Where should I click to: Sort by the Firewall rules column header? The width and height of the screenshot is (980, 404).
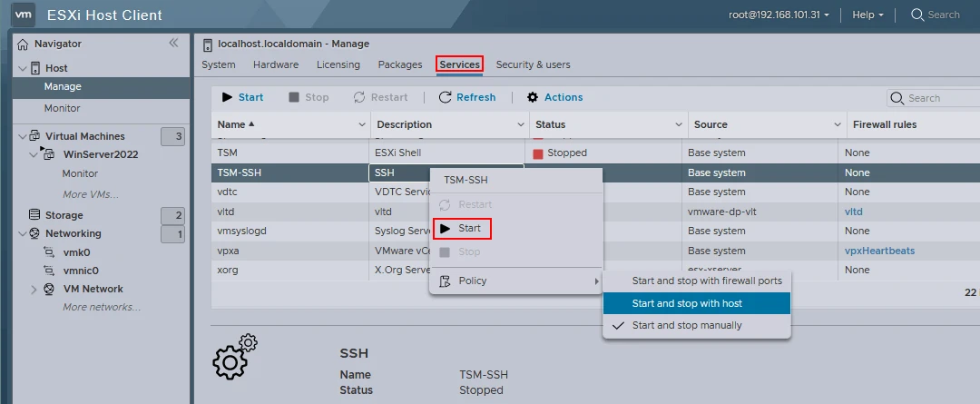tap(885, 124)
